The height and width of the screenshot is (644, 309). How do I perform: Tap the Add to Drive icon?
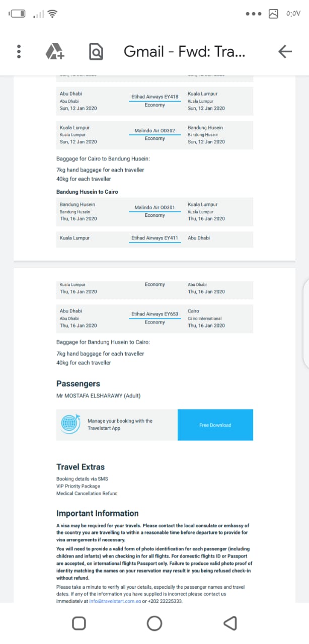click(x=54, y=51)
